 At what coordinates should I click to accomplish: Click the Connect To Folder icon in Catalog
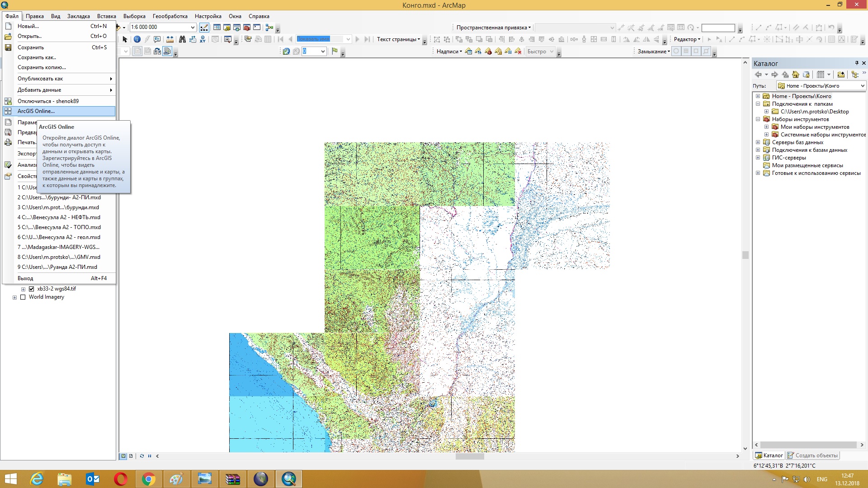pyautogui.click(x=841, y=75)
